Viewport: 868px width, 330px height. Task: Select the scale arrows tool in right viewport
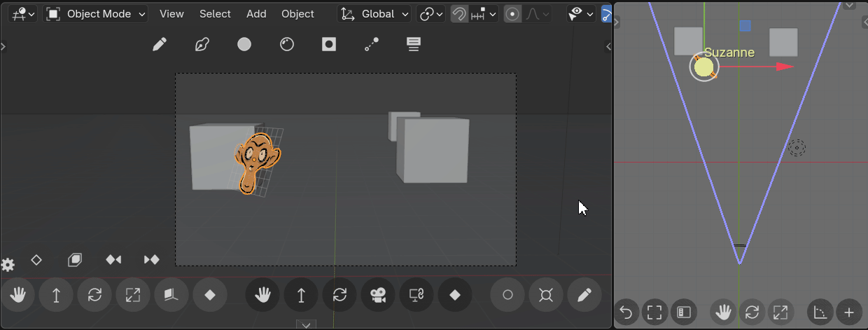780,312
